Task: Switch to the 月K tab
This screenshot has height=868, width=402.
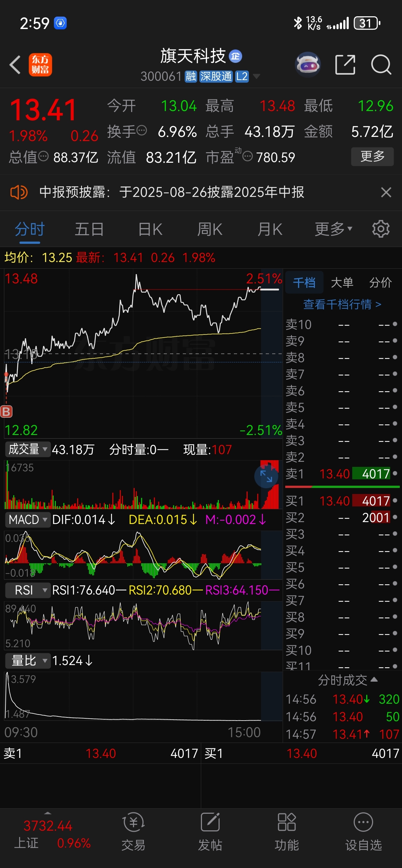Action: coord(270,229)
